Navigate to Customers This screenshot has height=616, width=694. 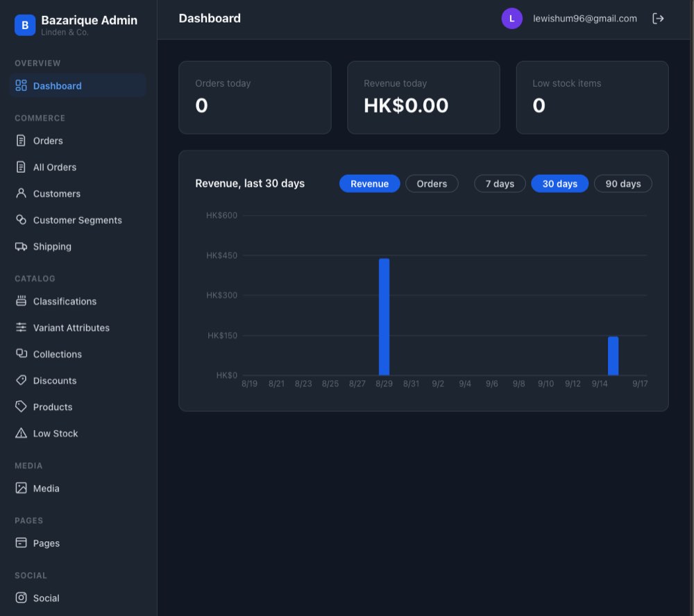(78, 194)
